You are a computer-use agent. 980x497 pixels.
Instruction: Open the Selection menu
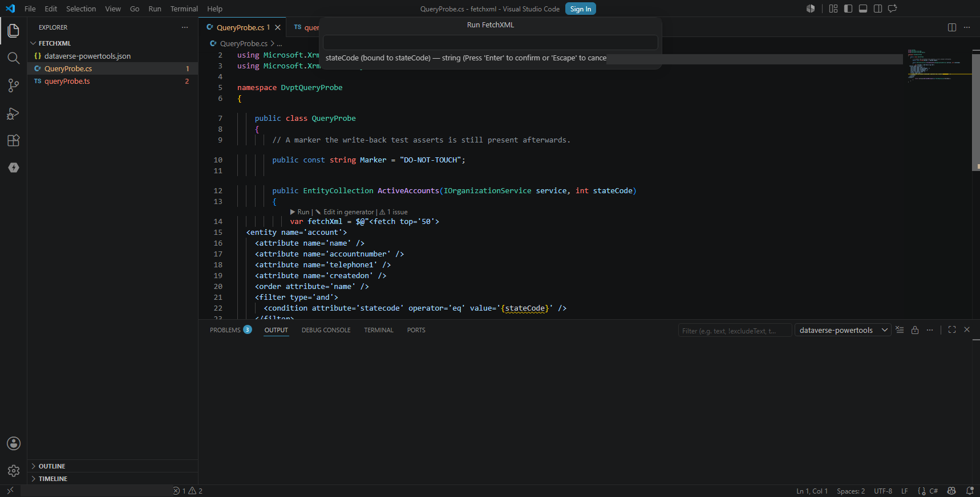coord(81,9)
